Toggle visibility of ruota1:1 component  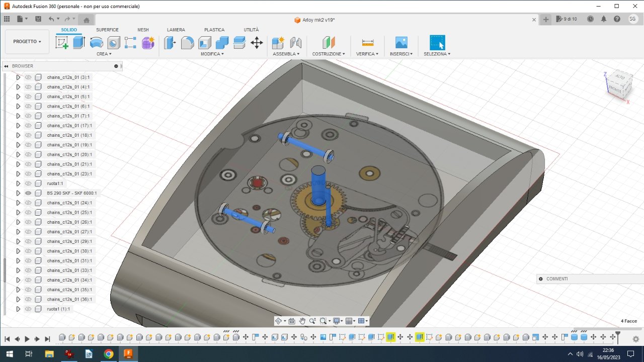[28, 184]
